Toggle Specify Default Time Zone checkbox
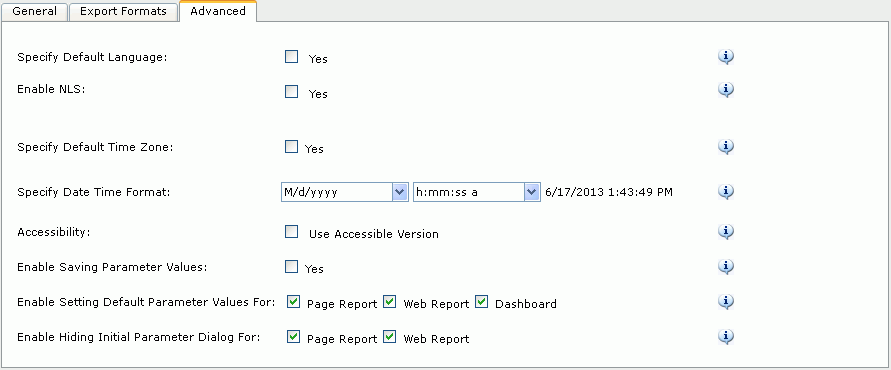 point(291,147)
